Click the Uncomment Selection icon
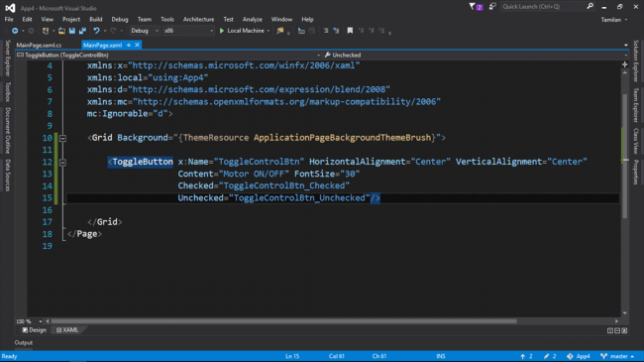Image resolution: width=644 pixels, height=362 pixels. click(336, 31)
